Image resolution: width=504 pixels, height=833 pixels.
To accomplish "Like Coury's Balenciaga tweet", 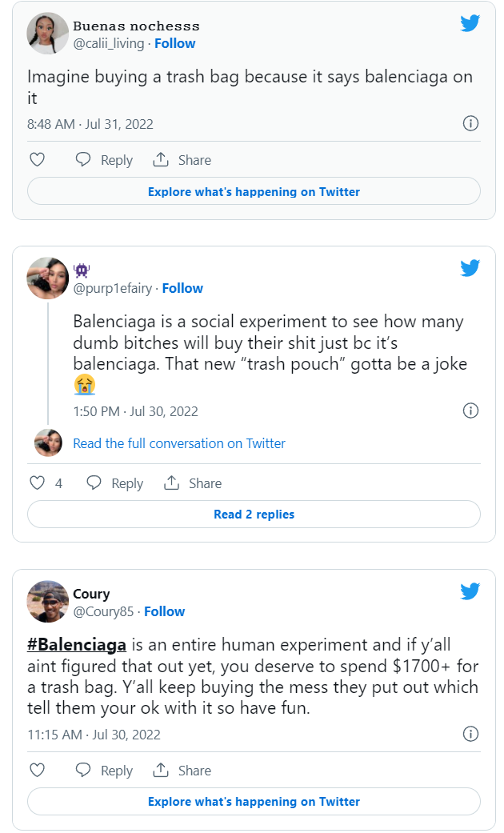I will [x=37, y=771].
